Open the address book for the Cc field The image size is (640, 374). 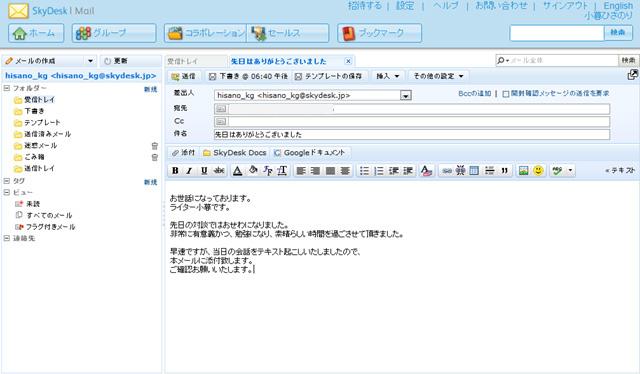[x=221, y=122]
